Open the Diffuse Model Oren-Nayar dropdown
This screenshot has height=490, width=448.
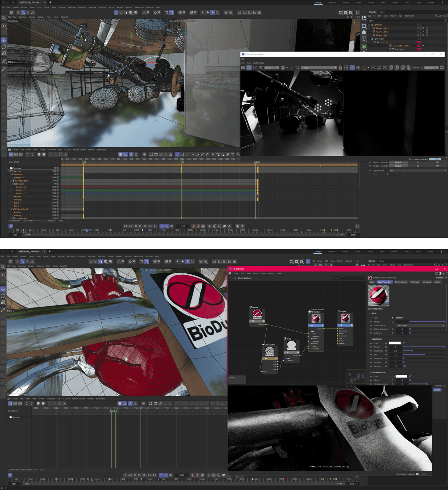click(x=420, y=325)
